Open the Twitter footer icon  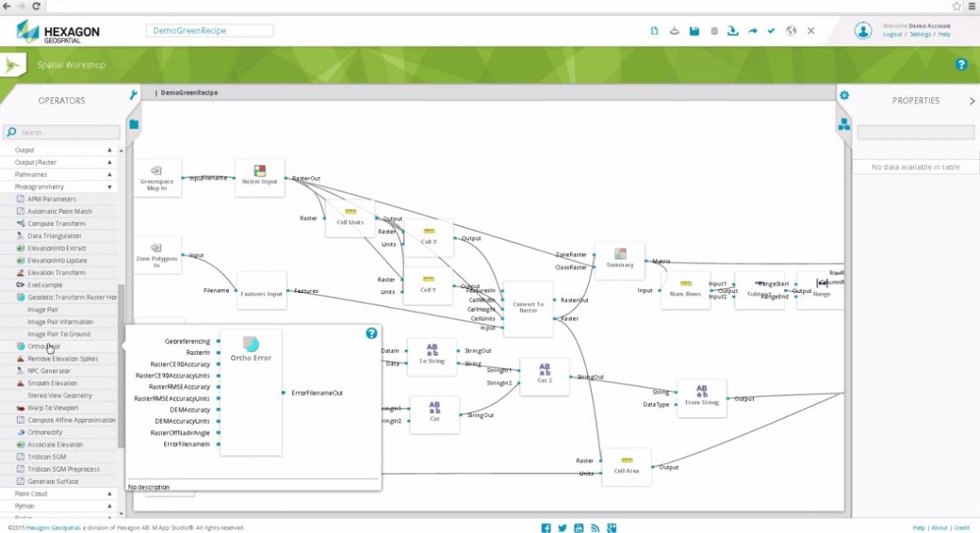coord(563,528)
